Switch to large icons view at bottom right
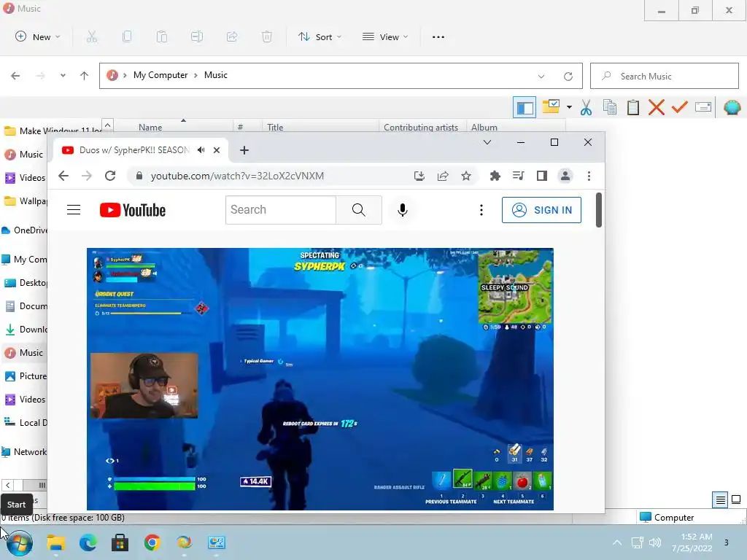This screenshot has width=747, height=560. pos(736,499)
